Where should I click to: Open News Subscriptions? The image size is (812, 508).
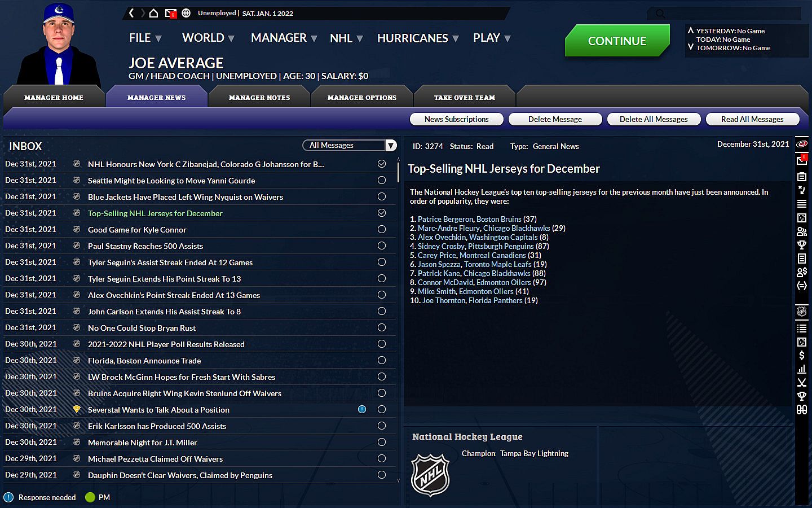pos(457,119)
